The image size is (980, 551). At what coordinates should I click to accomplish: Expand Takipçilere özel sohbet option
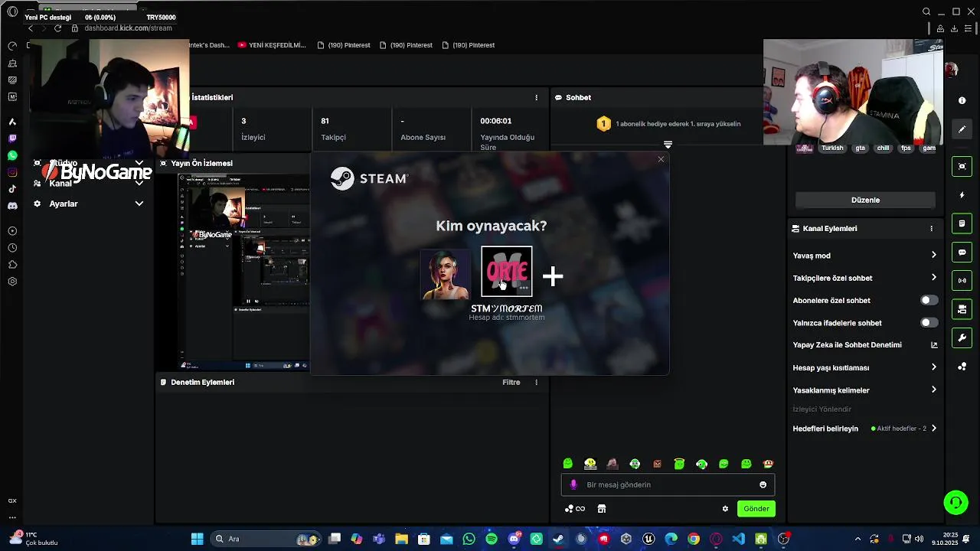(x=933, y=278)
